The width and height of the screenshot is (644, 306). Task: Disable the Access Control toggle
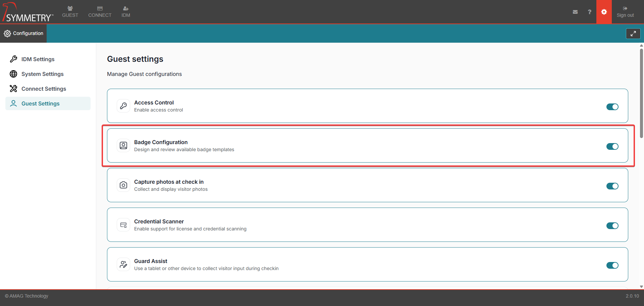(x=612, y=107)
